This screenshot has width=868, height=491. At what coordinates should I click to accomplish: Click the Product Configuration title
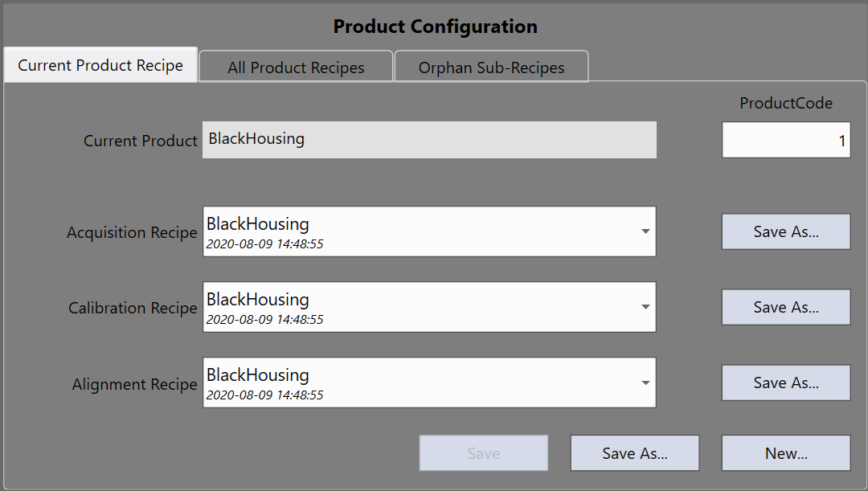[x=435, y=27]
